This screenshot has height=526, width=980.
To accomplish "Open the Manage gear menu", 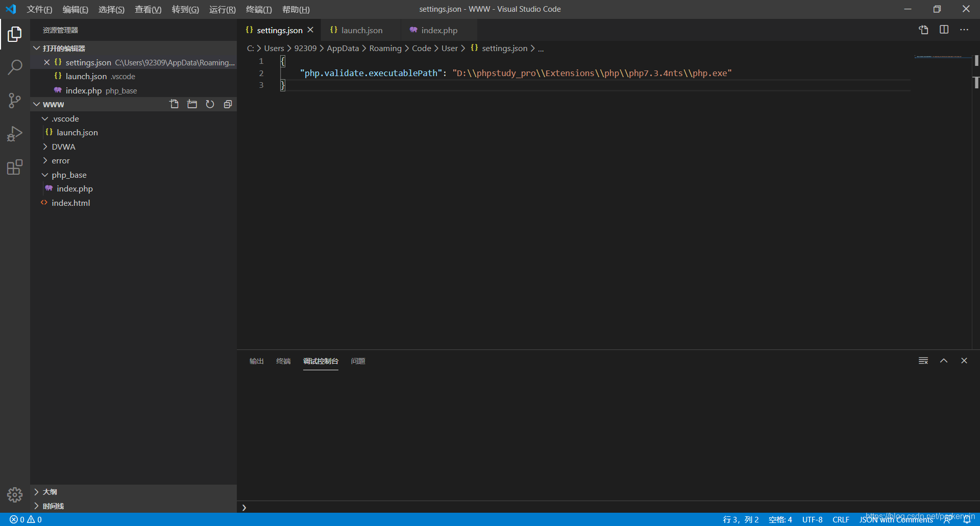I will (x=15, y=494).
